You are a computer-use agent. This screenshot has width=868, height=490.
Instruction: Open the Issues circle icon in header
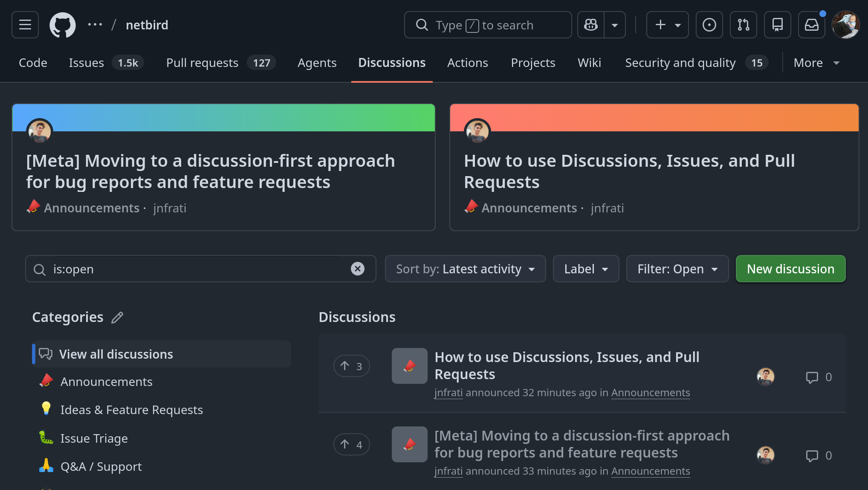(709, 25)
